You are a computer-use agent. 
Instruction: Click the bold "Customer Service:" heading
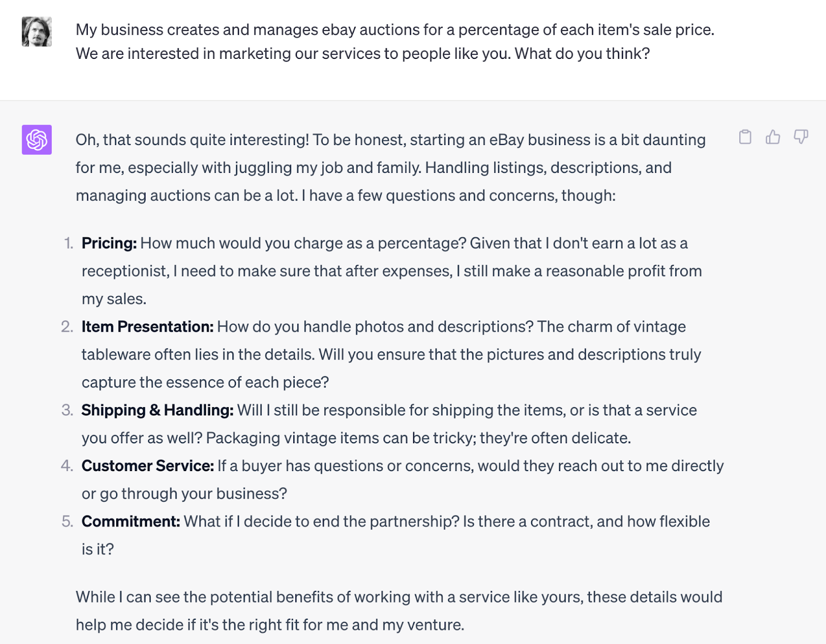(148, 466)
